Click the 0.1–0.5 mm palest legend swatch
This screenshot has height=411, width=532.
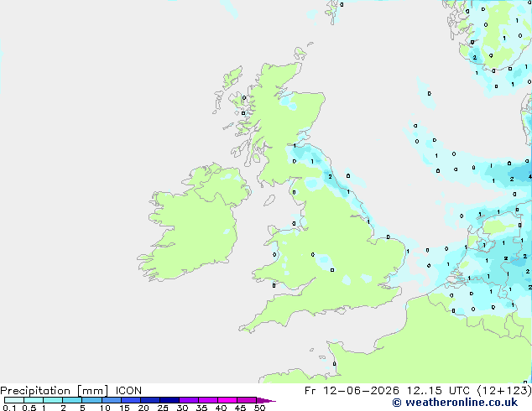pos(14,400)
